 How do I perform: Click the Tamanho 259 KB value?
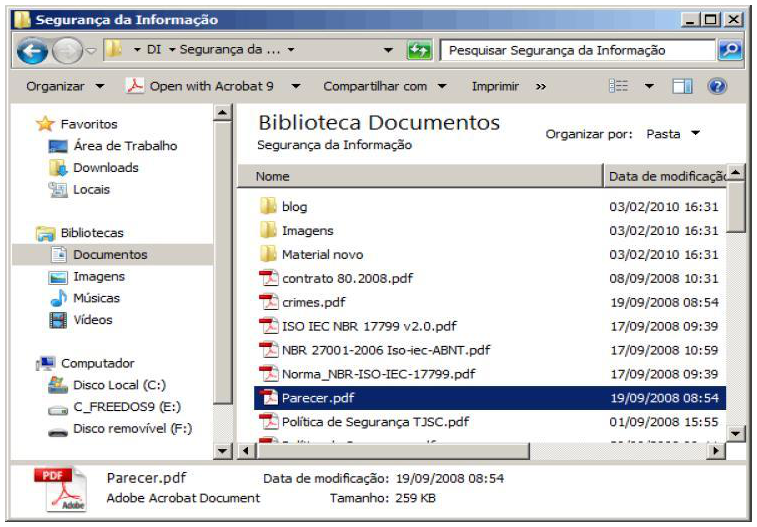tap(415, 498)
